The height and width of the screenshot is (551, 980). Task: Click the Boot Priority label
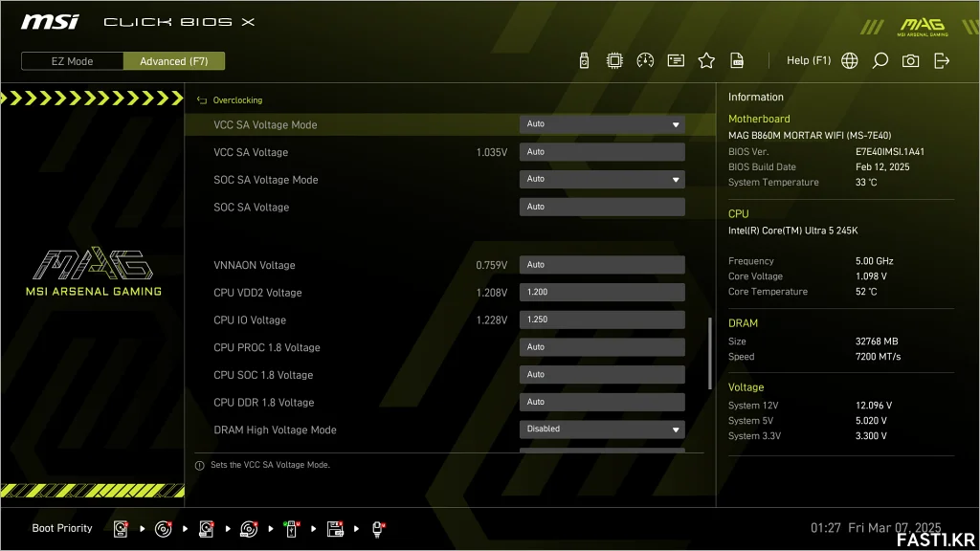pyautogui.click(x=62, y=528)
